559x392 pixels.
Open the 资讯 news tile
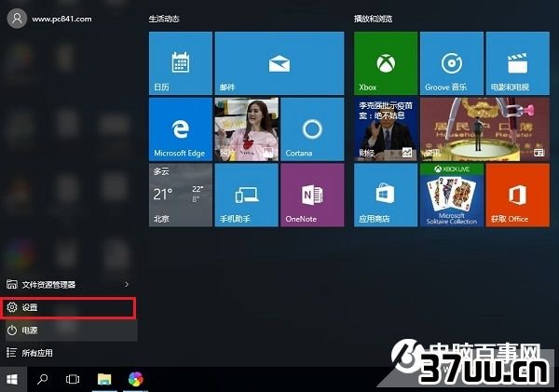pos(484,129)
